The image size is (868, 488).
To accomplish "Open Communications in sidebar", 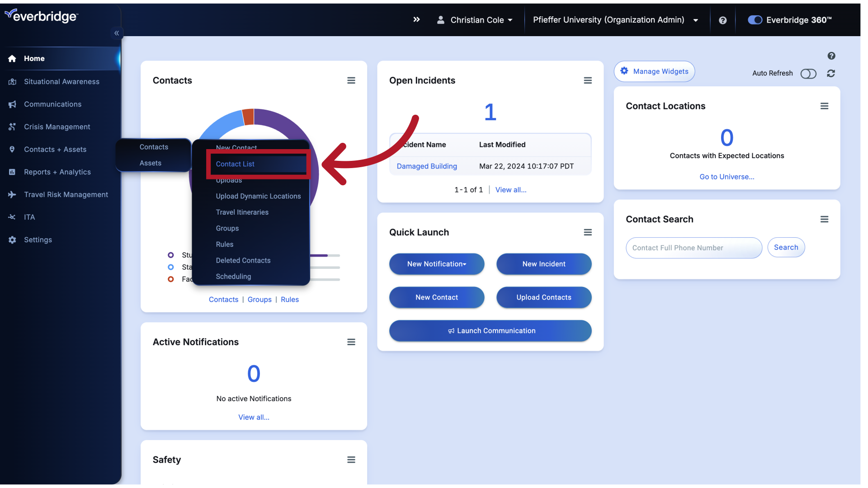I will point(52,104).
